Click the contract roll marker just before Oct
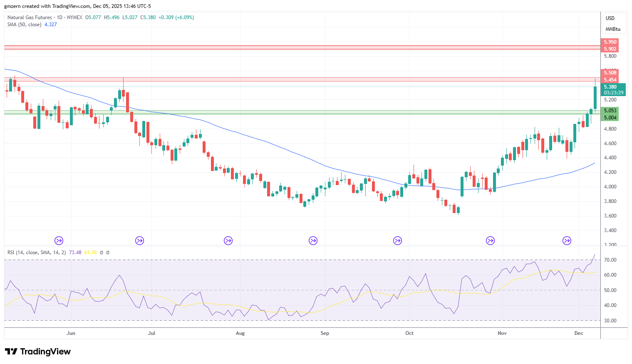The image size is (632, 364). coord(398,240)
